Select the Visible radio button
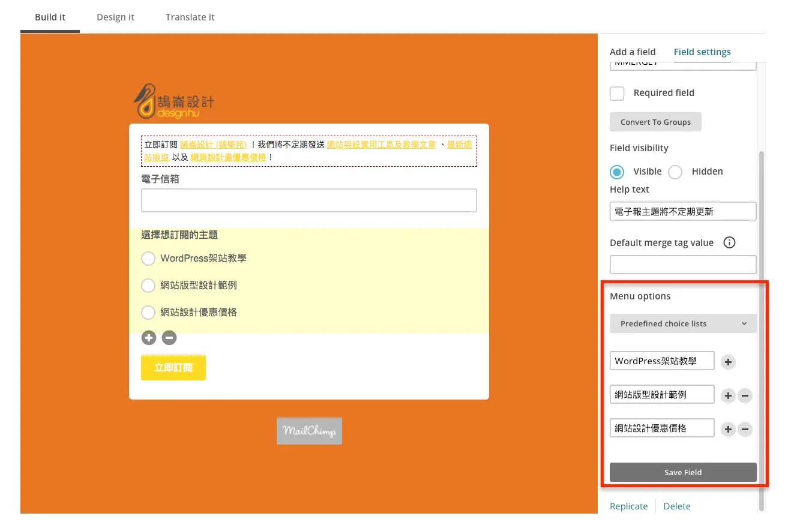Image resolution: width=812 pixels, height=528 pixels. coord(617,172)
